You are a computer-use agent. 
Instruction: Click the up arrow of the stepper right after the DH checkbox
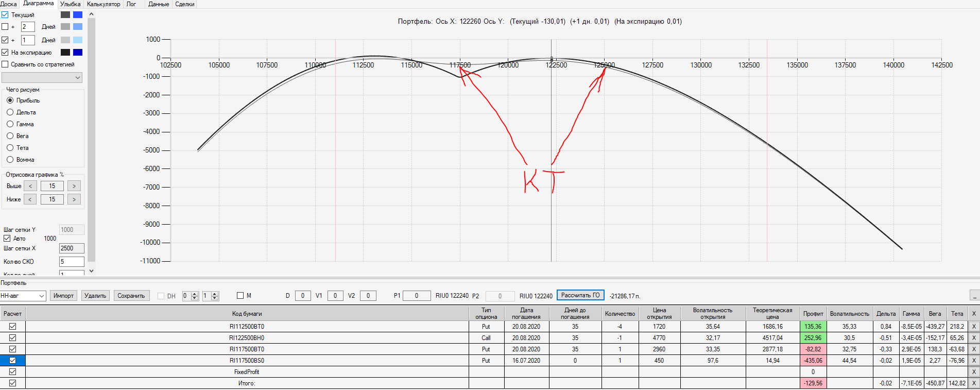(195, 294)
